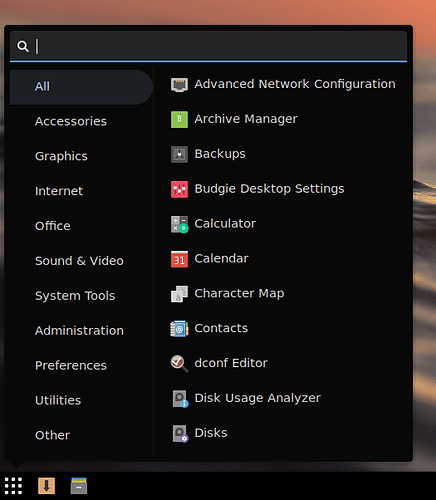
Task: Open the Disks utility icon
Action: coord(180,433)
